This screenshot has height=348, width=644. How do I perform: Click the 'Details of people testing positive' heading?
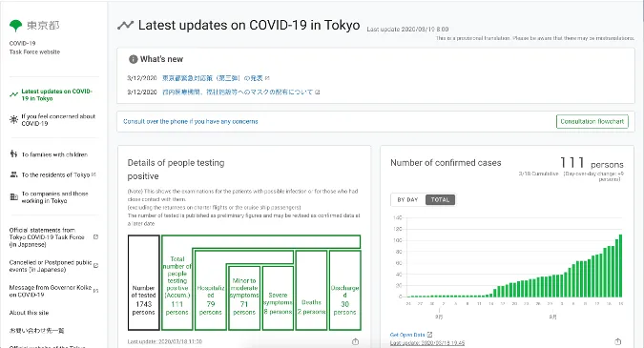176,170
